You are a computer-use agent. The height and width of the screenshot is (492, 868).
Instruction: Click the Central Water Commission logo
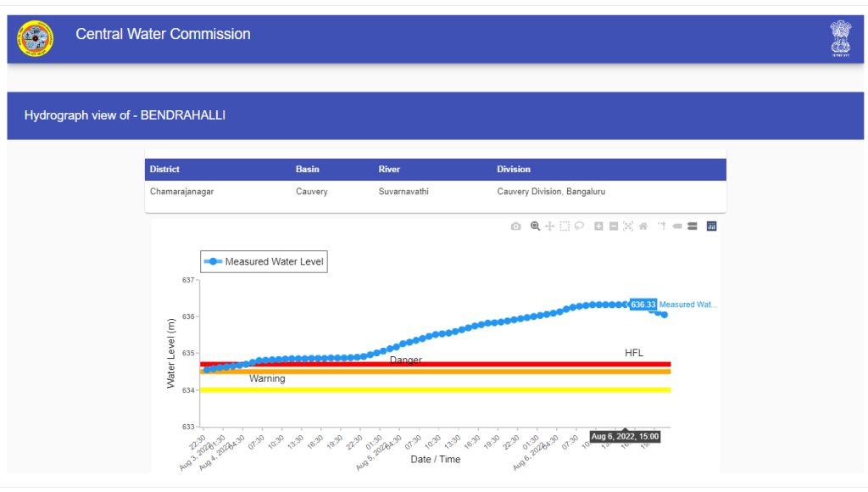35,38
